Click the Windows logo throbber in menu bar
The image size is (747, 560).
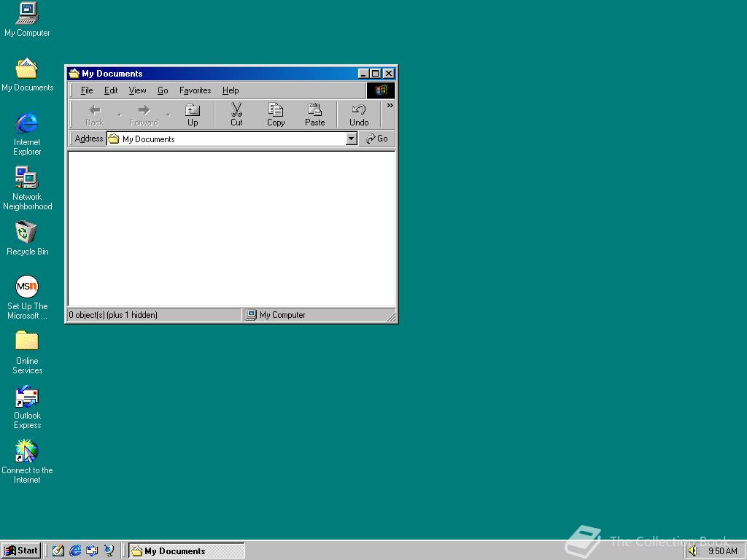(x=380, y=90)
